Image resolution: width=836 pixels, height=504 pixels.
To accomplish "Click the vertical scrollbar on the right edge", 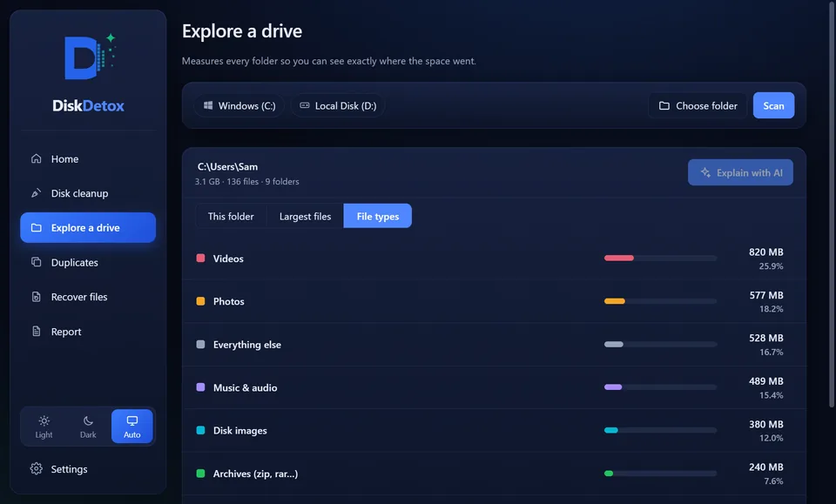I will (x=831, y=204).
